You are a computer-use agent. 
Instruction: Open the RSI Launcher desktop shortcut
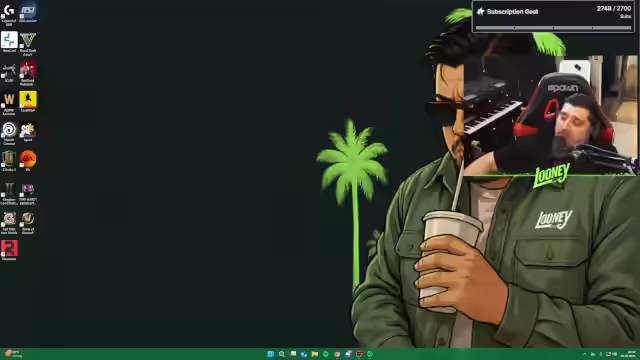(x=28, y=13)
